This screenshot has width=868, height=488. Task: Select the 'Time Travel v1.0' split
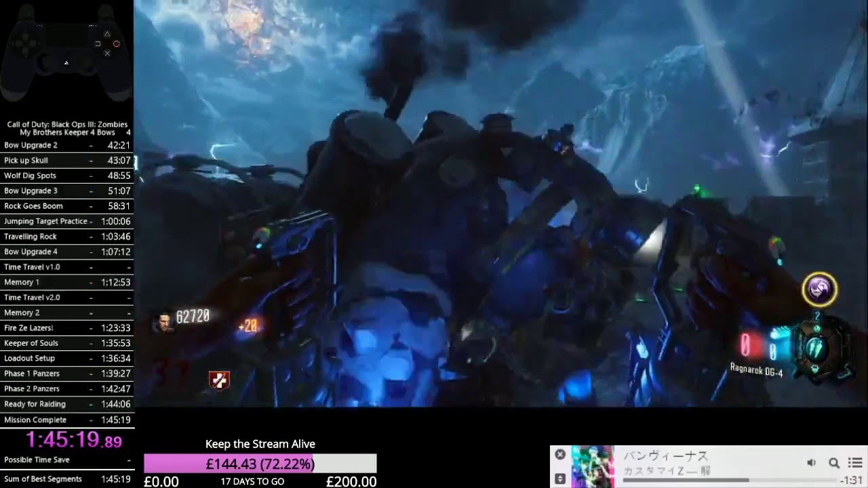[67, 267]
